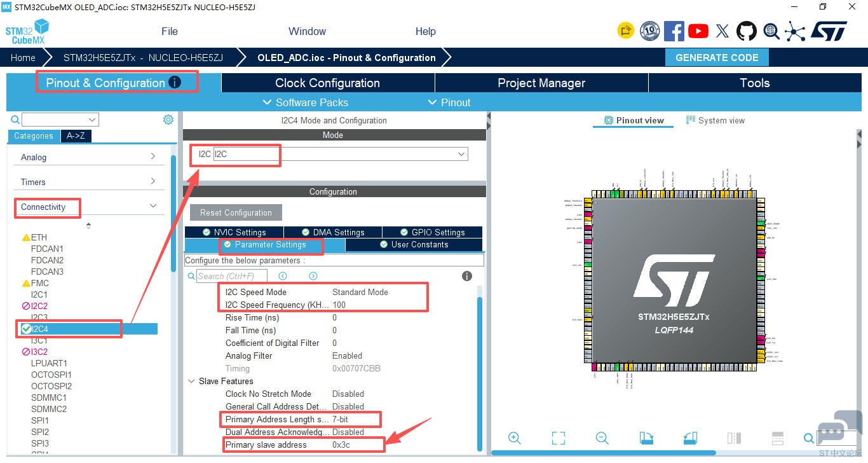The height and width of the screenshot is (463, 868).
Task: Click the GENERATE CODE button
Action: pos(717,57)
